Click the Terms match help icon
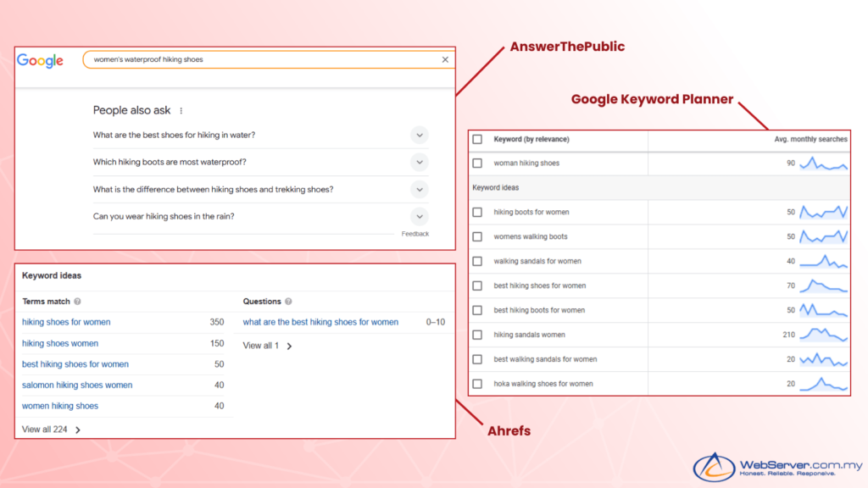 point(77,302)
